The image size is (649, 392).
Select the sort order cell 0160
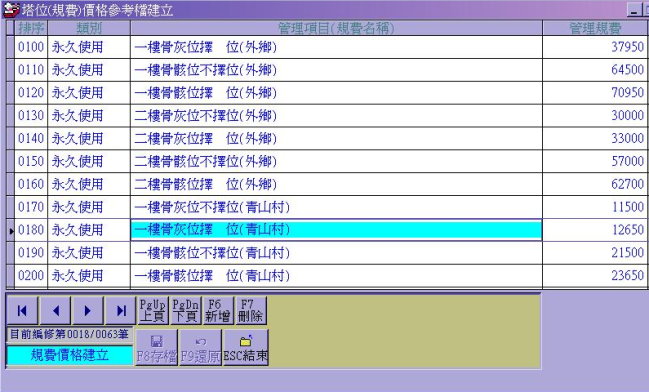pyautogui.click(x=31, y=185)
